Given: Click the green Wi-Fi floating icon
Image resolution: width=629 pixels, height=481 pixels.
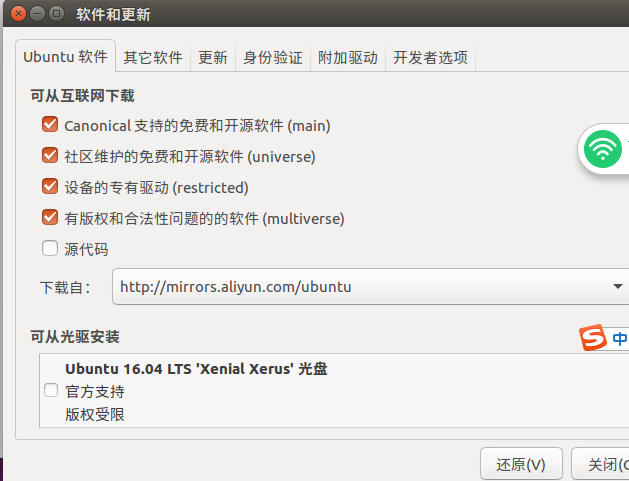Looking at the screenshot, I should tap(603, 149).
